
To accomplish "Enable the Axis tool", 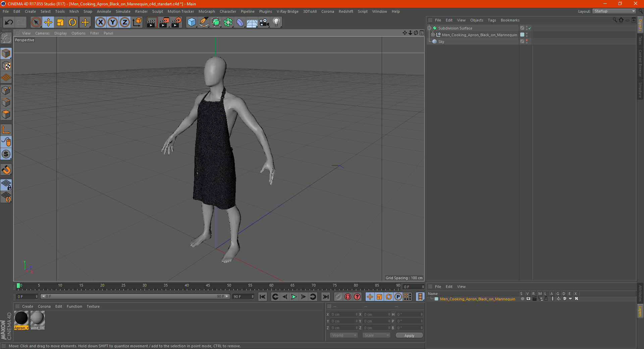I will [6, 130].
